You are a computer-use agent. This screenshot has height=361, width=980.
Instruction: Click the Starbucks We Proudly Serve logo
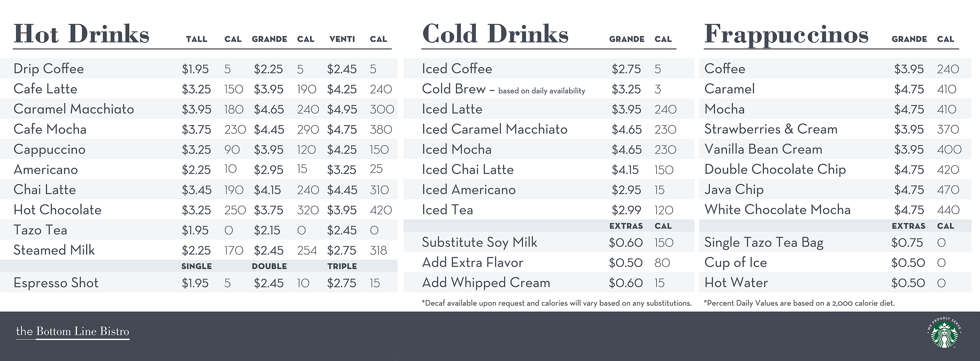pos(944,332)
